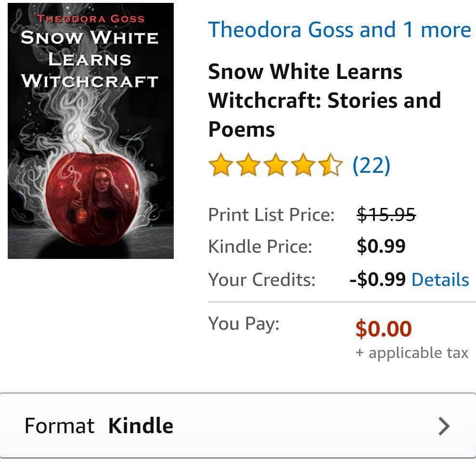Click the $0.99 Kindle Price amount
The image size is (476, 476).
pos(381,246)
